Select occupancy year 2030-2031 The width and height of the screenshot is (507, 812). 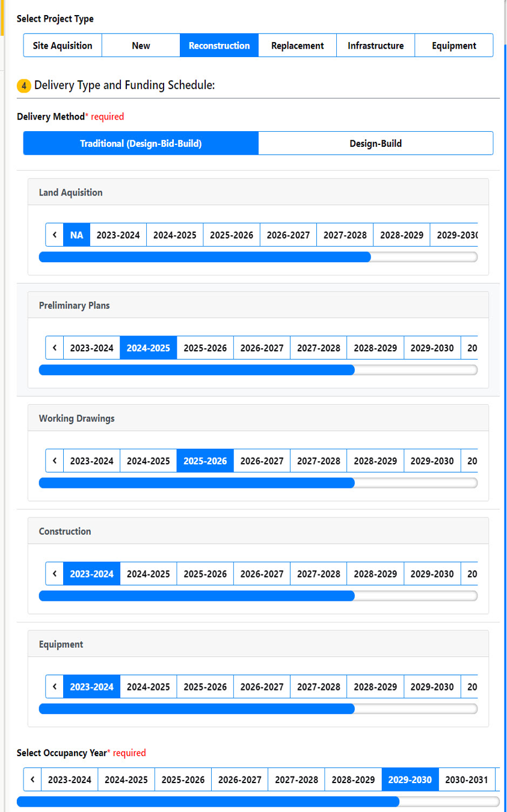(x=467, y=780)
